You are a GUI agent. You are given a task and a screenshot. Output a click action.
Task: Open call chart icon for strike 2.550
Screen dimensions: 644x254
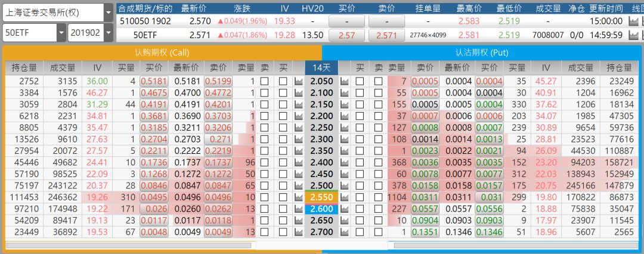tap(299, 197)
